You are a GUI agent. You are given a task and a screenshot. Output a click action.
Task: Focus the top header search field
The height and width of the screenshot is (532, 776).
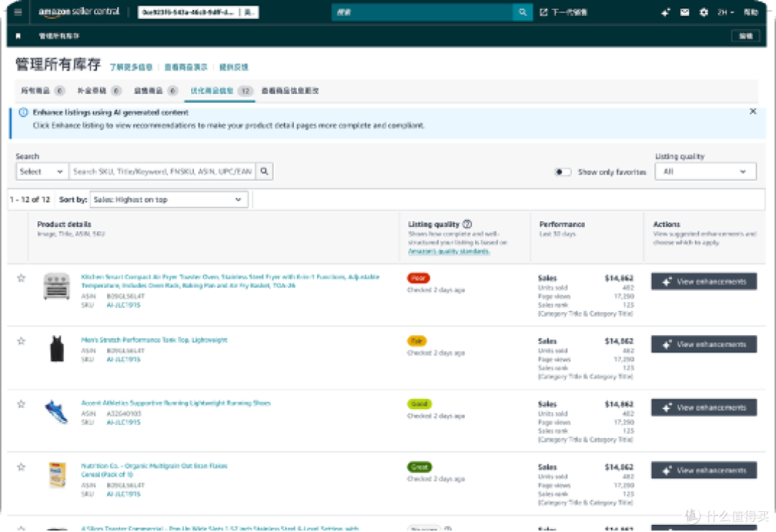click(x=422, y=12)
